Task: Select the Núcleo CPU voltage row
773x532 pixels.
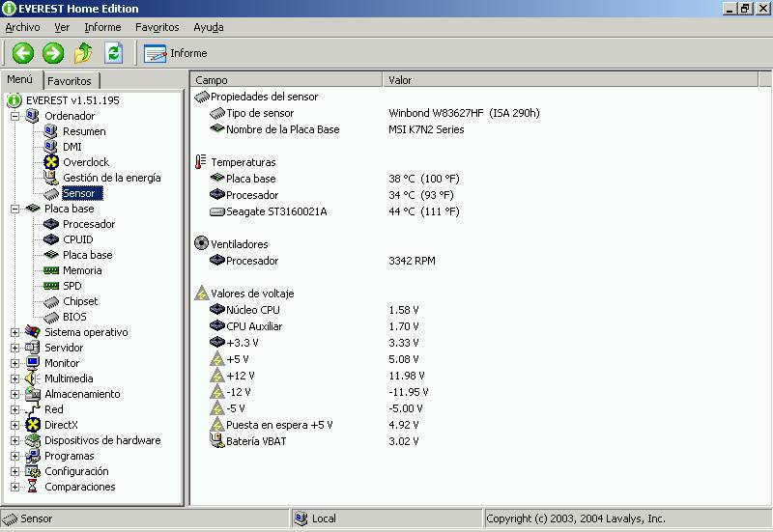Action: 315,310
